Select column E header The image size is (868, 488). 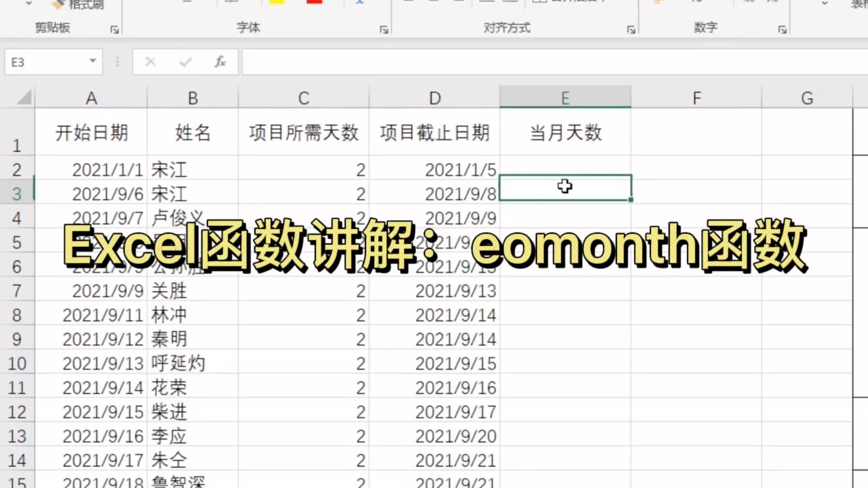[x=565, y=98]
